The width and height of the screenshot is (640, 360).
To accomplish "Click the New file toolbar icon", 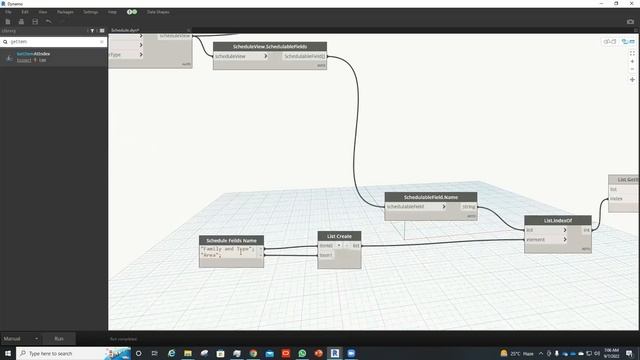I will click(8, 22).
